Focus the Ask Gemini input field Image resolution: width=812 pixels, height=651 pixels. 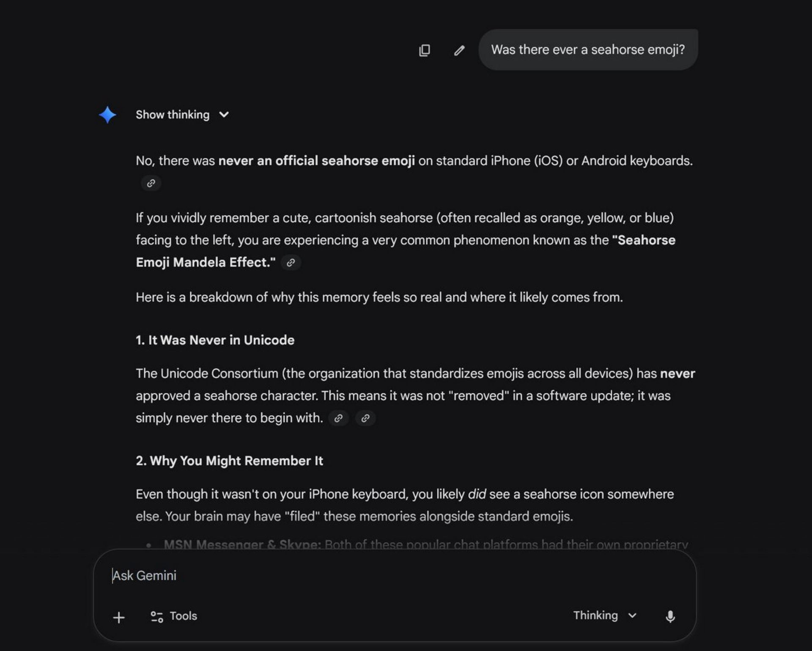click(338, 576)
